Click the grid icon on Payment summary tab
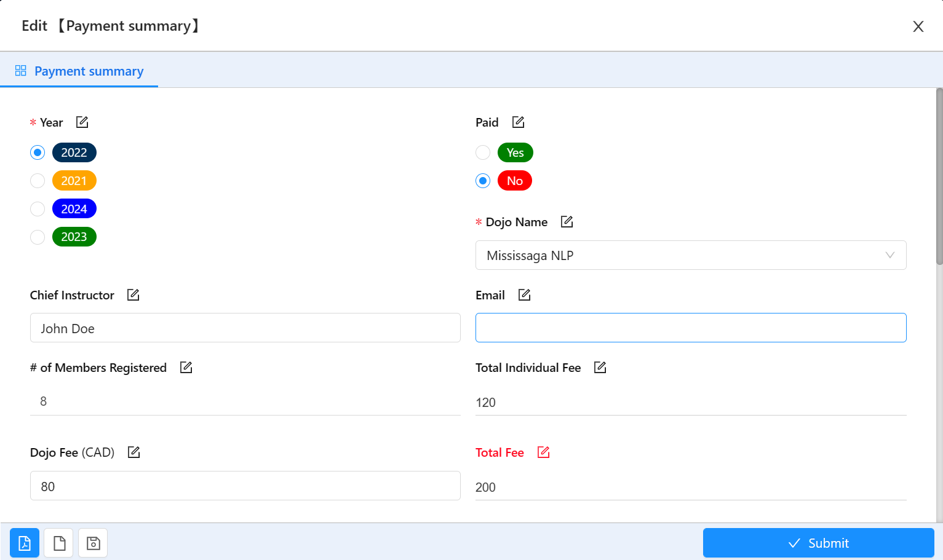Screen dimensions: 943x560 coord(21,71)
